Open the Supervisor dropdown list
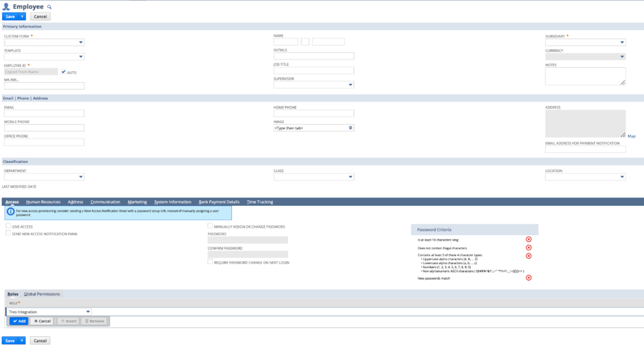 350,85
